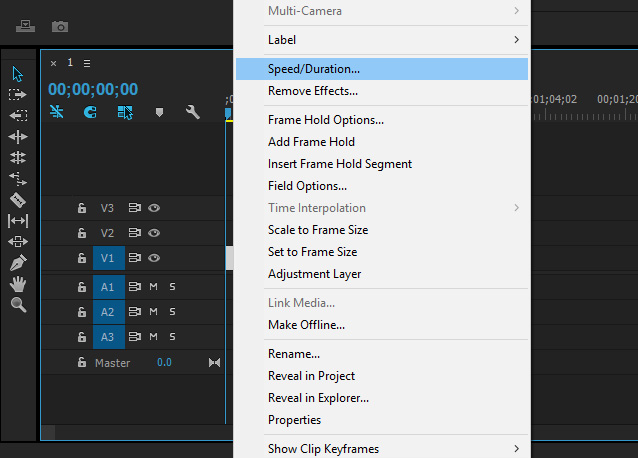This screenshot has width=638, height=458.
Task: Toggle lock on track V2
Action: pyautogui.click(x=82, y=233)
